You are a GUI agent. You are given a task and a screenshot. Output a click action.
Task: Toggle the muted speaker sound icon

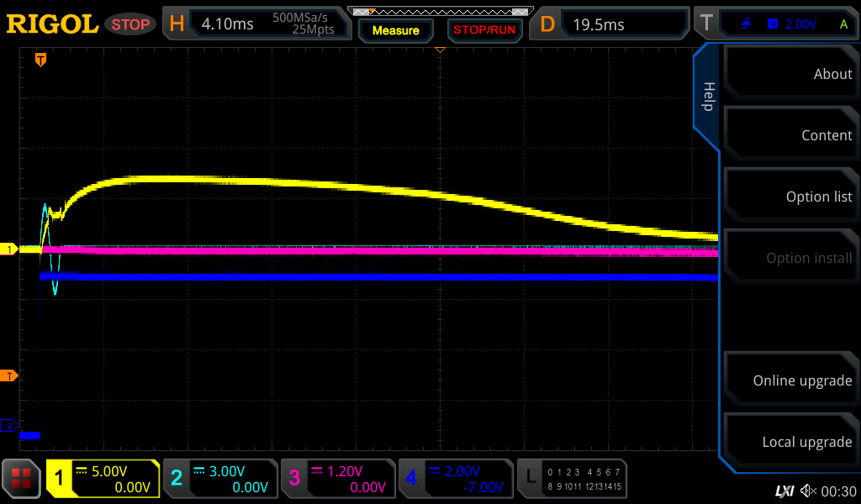[808, 491]
